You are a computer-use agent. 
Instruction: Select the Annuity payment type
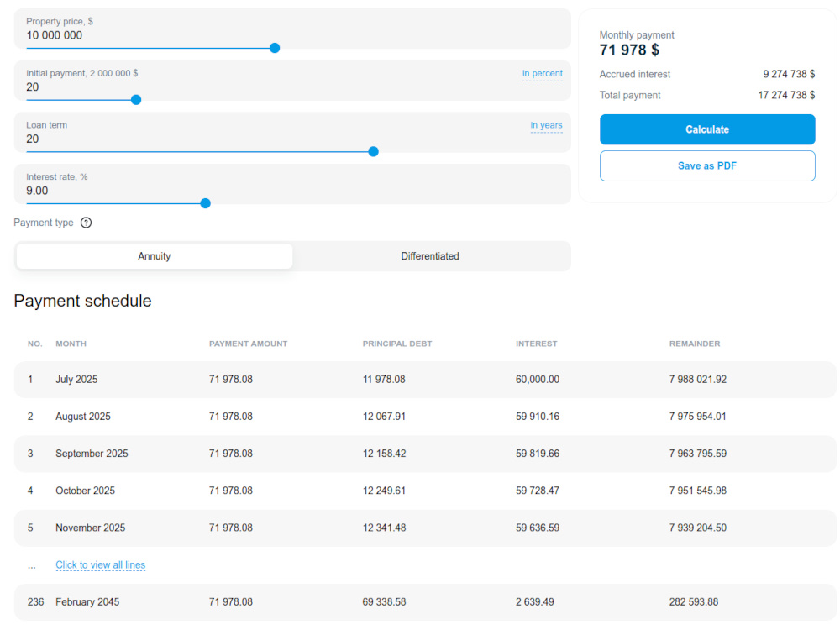155,256
